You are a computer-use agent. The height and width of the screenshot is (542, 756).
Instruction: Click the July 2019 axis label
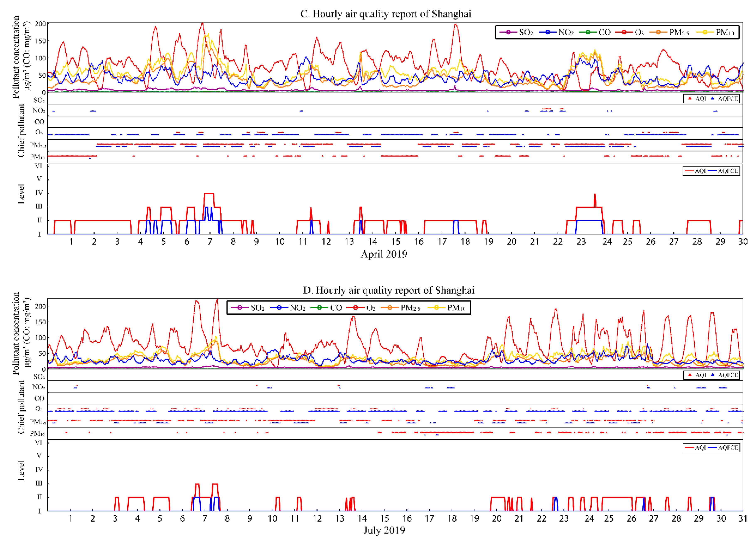(384, 530)
